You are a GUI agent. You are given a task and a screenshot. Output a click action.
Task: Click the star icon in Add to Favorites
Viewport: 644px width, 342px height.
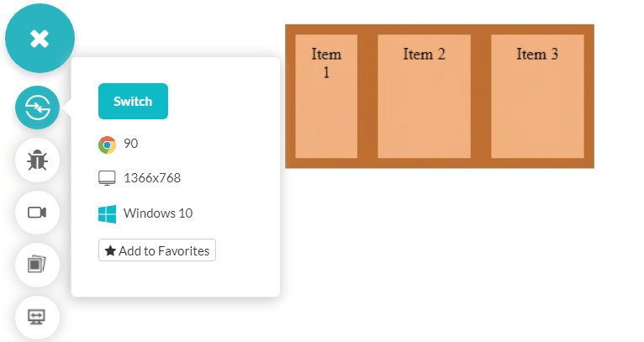click(x=110, y=250)
